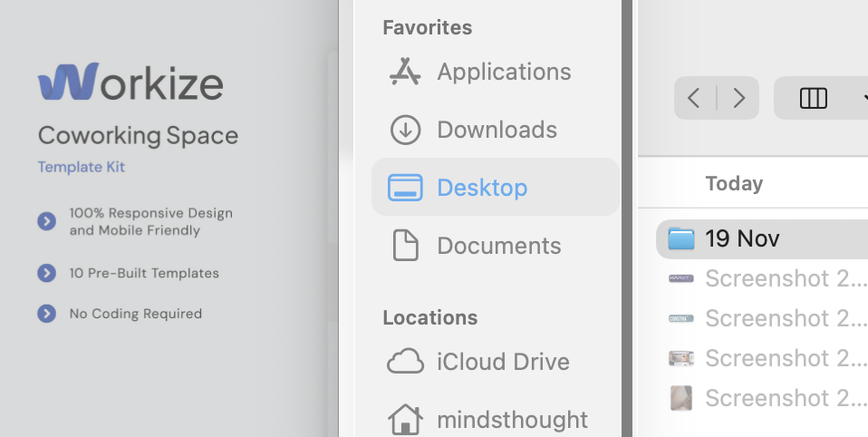Viewport: 868px width, 437px height.
Task: Click the Workize logo
Action: click(x=130, y=82)
